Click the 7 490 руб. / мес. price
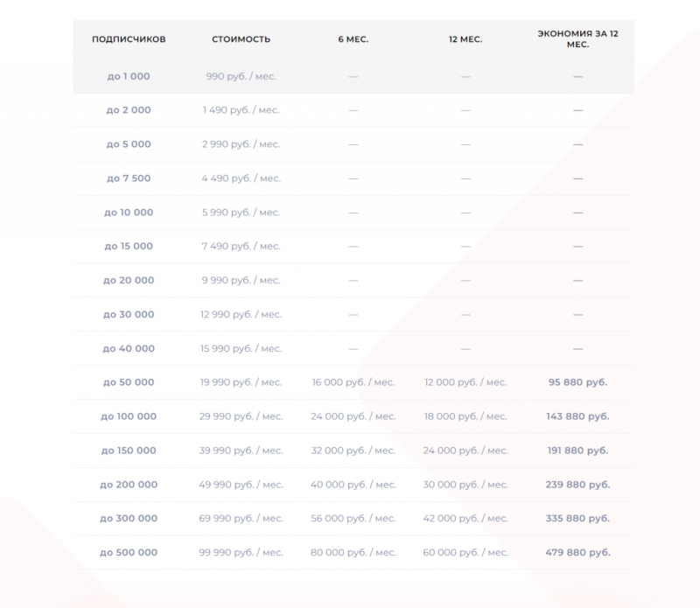This screenshot has width=700, height=608. [241, 246]
